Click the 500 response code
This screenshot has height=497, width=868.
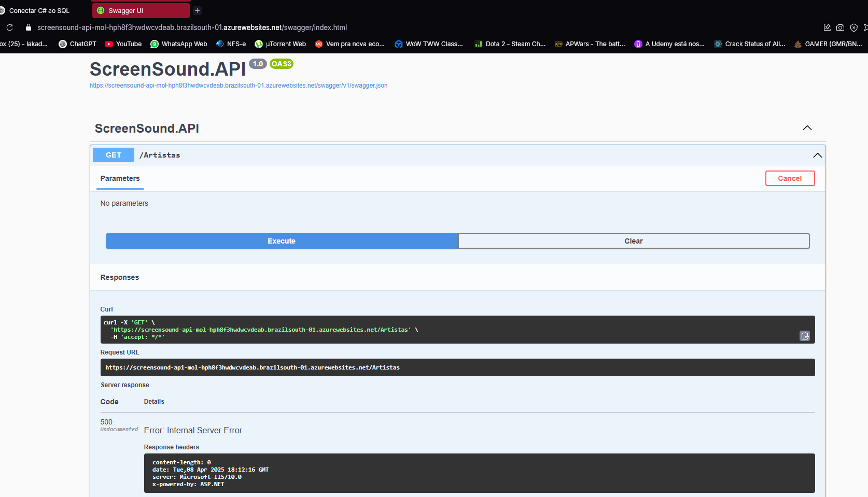click(x=106, y=422)
